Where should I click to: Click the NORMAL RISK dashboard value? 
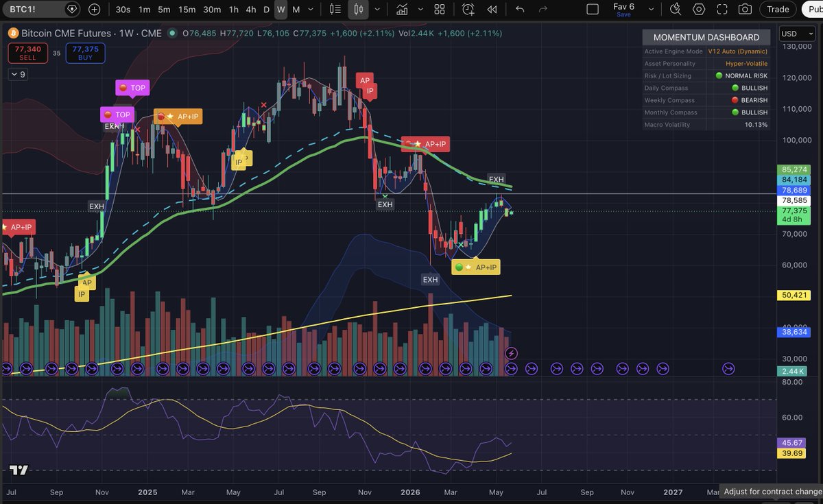point(741,76)
